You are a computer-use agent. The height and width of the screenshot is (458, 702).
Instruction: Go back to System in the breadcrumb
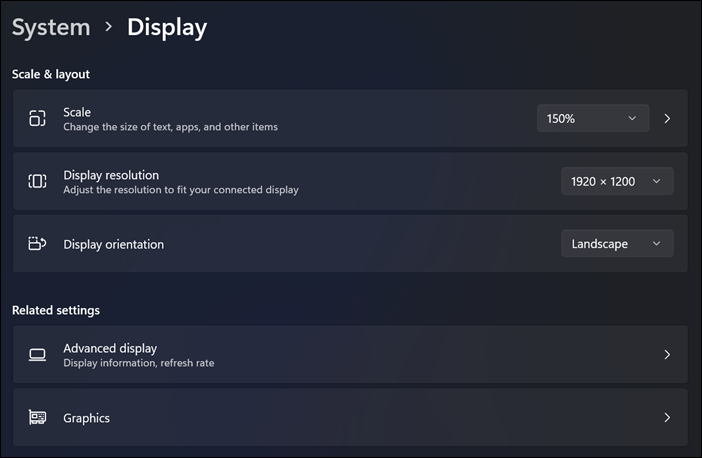(x=51, y=28)
